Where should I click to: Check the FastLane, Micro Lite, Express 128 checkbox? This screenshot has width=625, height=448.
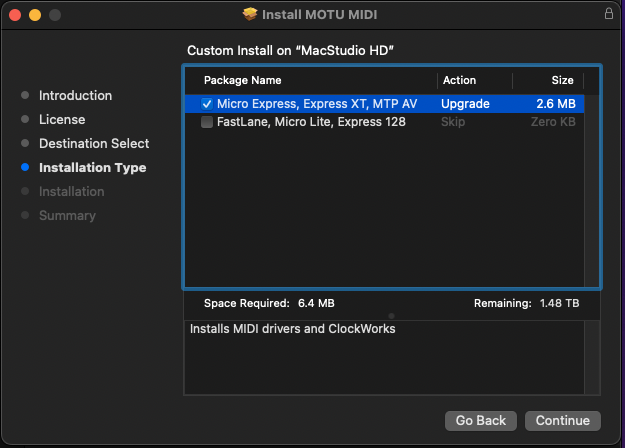207,122
